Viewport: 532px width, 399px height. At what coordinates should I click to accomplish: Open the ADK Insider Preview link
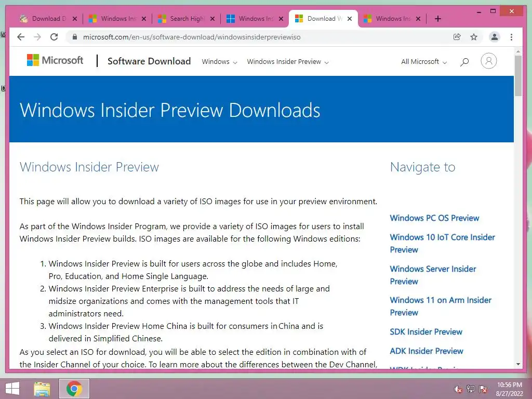pos(427,351)
